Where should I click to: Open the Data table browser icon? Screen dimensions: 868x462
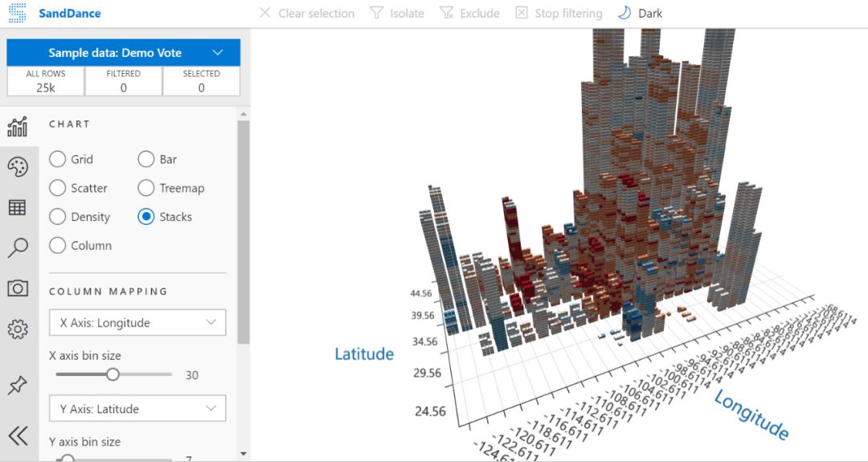pos(18,207)
